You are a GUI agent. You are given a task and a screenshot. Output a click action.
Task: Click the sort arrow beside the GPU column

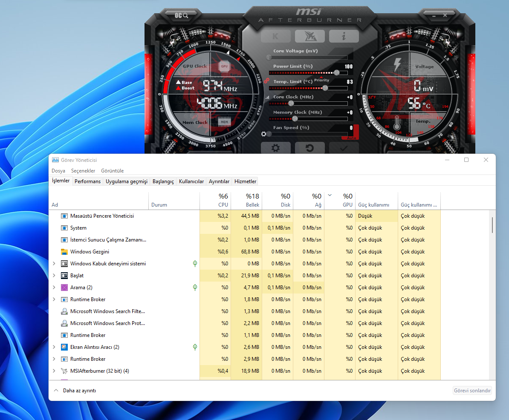(330, 195)
